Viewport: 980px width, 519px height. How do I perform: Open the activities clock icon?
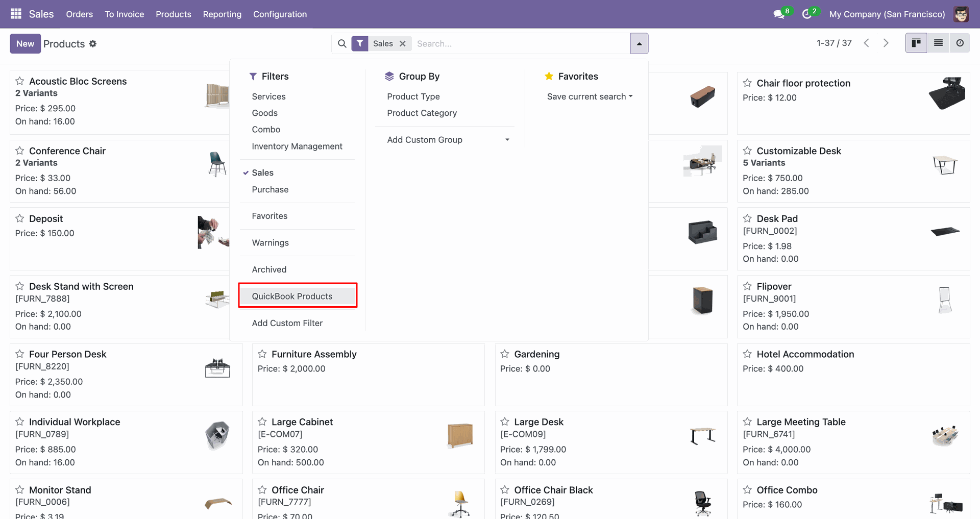pos(806,14)
